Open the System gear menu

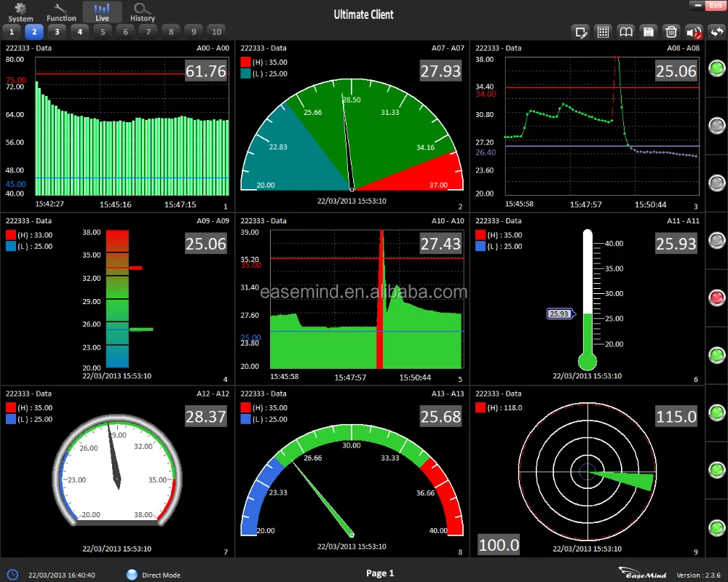20,12
